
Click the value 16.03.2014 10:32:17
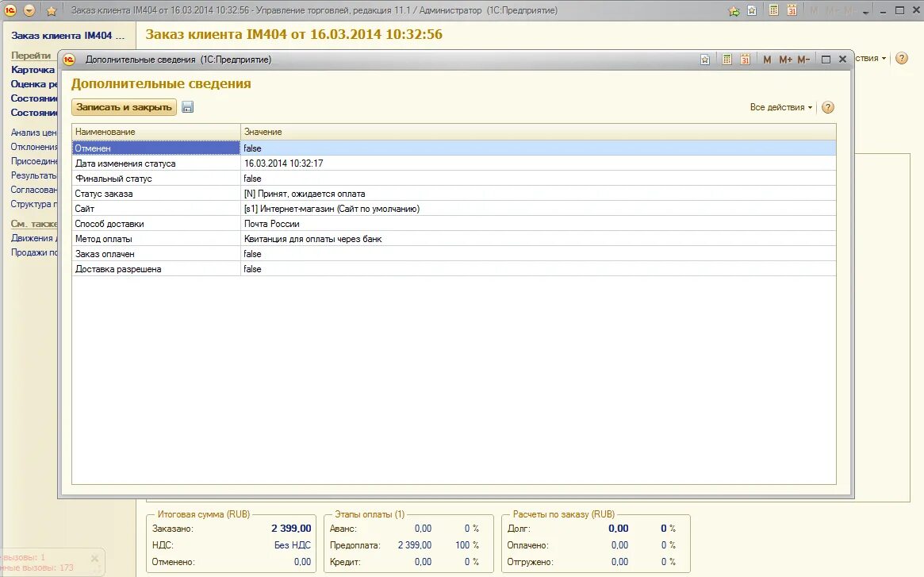[283, 163]
